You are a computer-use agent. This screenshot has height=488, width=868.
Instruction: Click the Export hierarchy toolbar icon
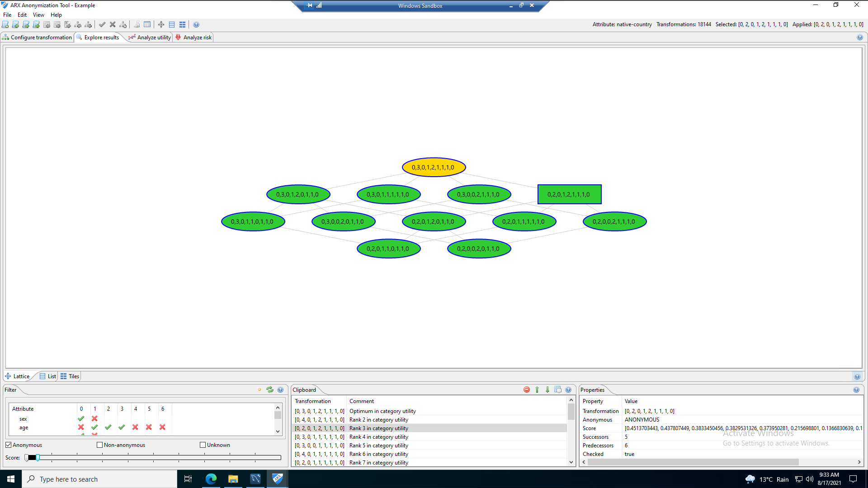(89, 25)
